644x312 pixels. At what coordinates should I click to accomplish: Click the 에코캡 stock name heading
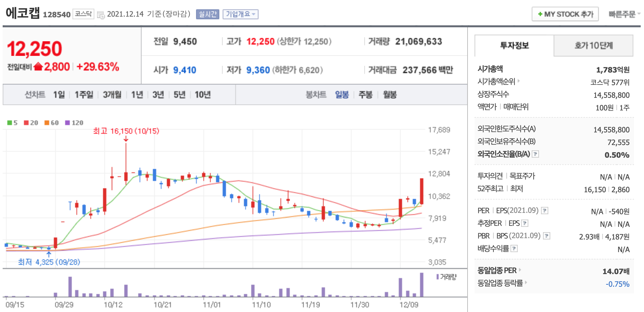[x=23, y=13]
